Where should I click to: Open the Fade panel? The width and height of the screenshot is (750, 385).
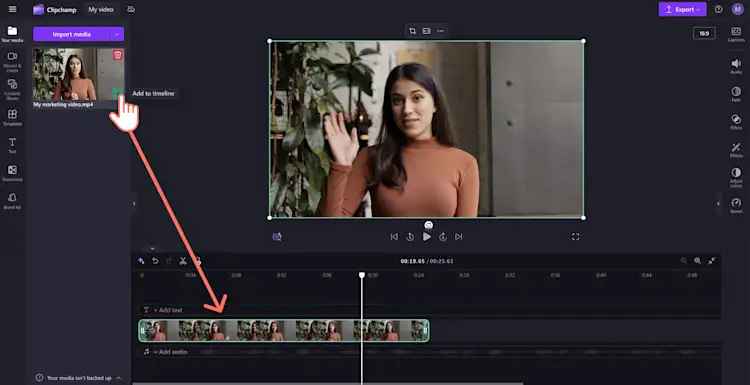736,94
